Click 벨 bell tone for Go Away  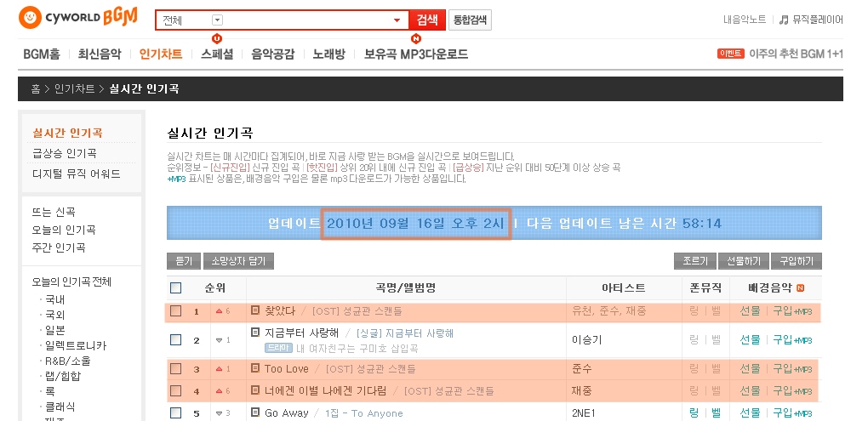tap(716, 412)
